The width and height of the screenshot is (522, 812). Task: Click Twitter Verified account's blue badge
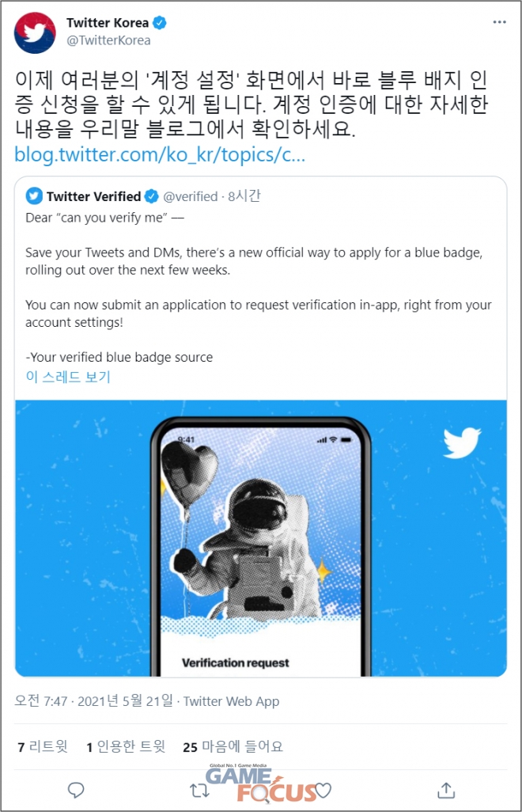click(x=151, y=197)
